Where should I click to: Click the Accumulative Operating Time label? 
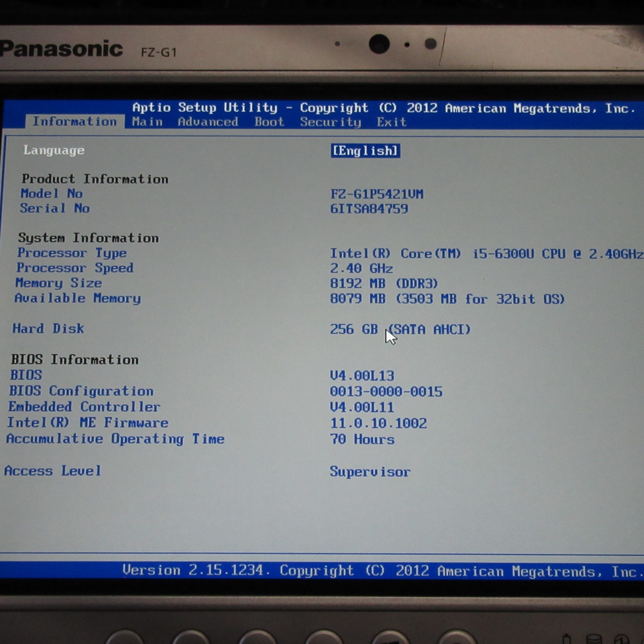(x=116, y=439)
